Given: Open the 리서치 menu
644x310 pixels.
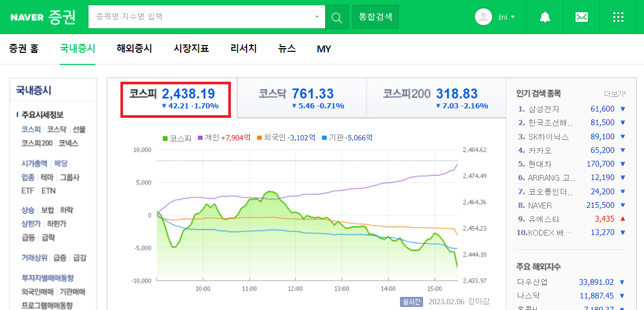Looking at the screenshot, I should tap(243, 49).
